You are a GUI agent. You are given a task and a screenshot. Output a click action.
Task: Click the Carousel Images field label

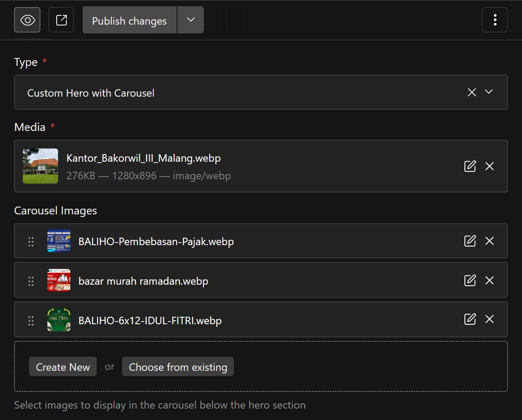coord(56,211)
